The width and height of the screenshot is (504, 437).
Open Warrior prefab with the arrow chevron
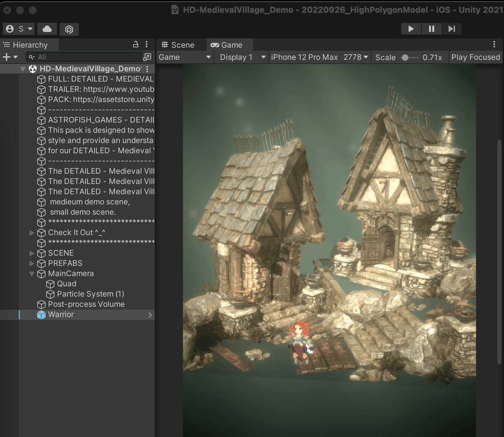pos(150,315)
